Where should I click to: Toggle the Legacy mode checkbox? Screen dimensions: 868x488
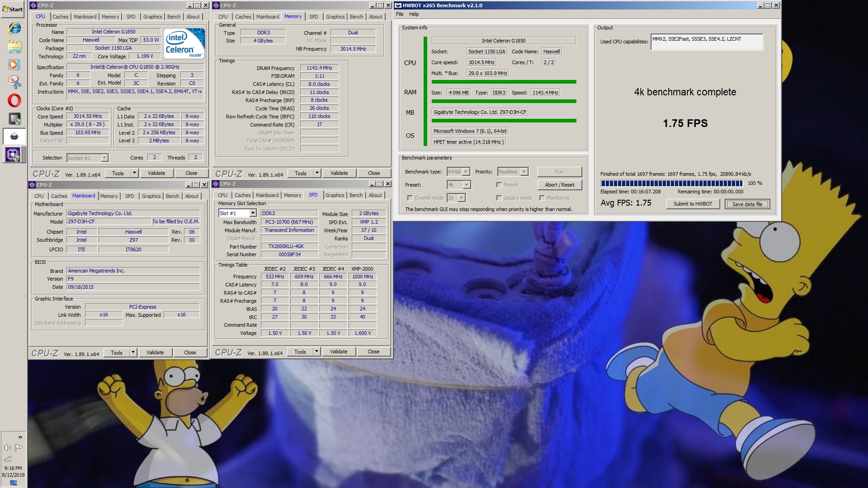(x=499, y=198)
